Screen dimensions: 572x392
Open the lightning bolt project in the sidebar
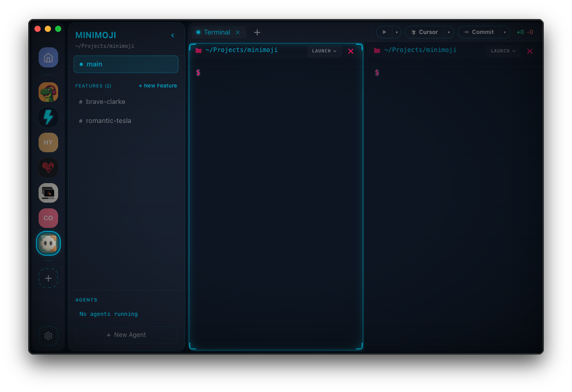[48, 117]
